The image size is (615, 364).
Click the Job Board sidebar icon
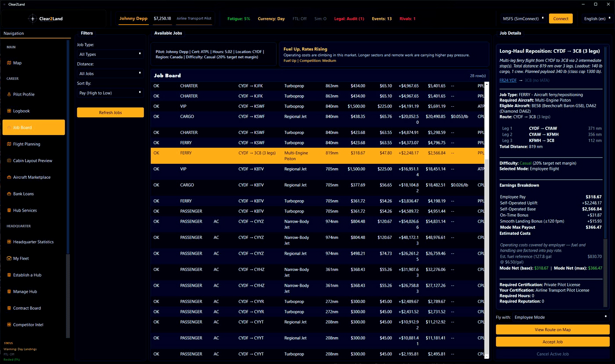point(9,127)
